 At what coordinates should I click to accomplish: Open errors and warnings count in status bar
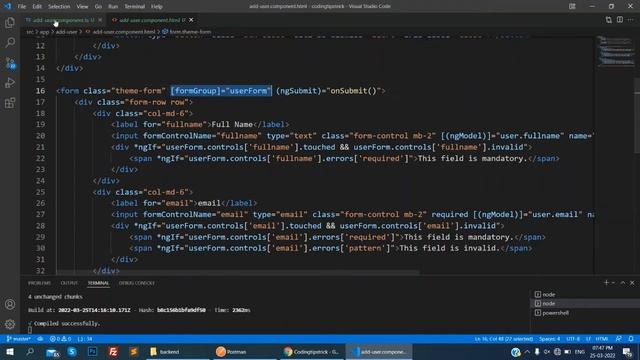pos(60,339)
